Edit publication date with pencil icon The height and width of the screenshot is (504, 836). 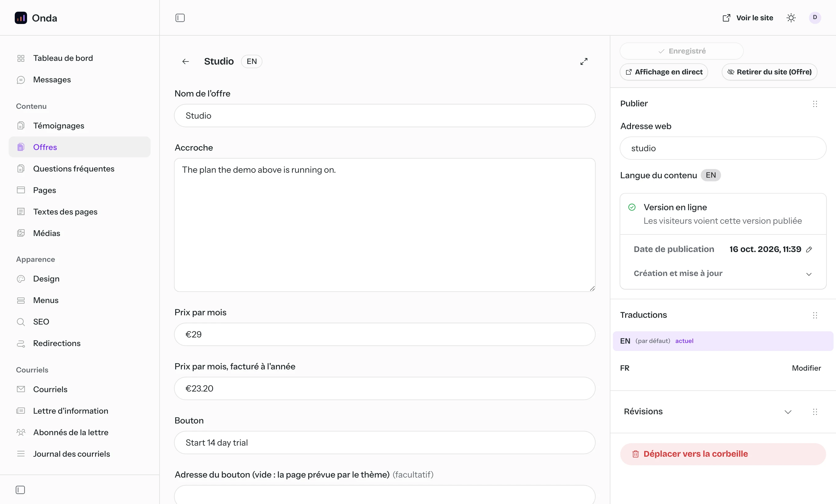(x=809, y=250)
